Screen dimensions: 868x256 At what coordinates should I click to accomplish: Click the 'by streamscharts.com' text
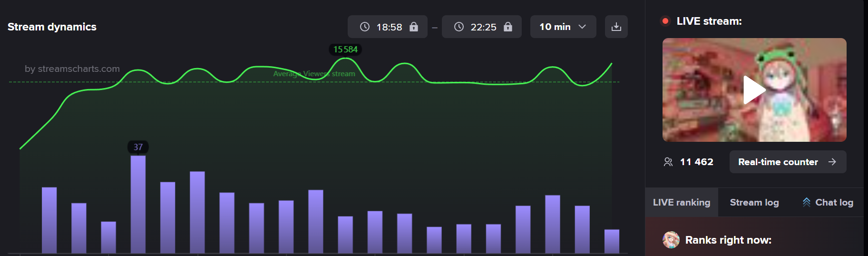72,69
